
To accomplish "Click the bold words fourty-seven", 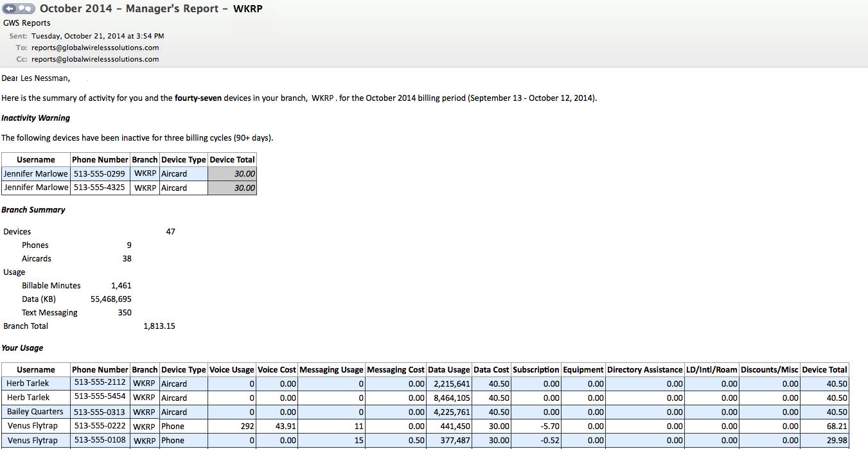I will coord(198,98).
